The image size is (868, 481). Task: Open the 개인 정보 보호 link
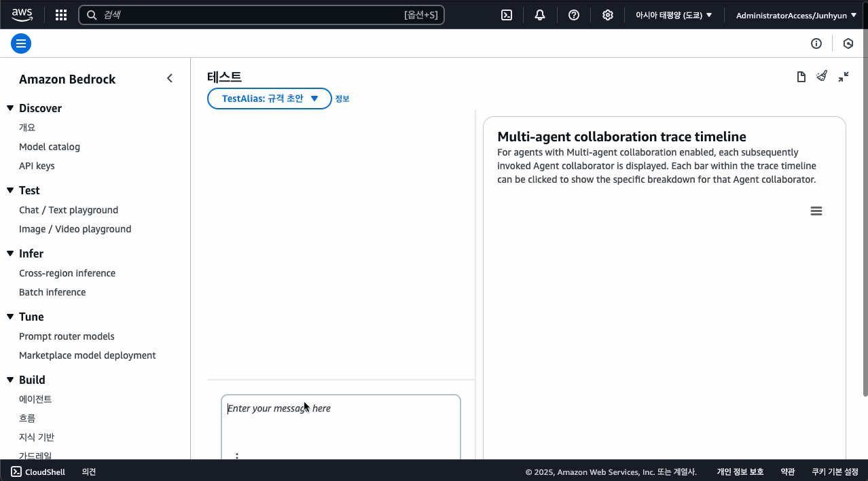(x=740, y=471)
